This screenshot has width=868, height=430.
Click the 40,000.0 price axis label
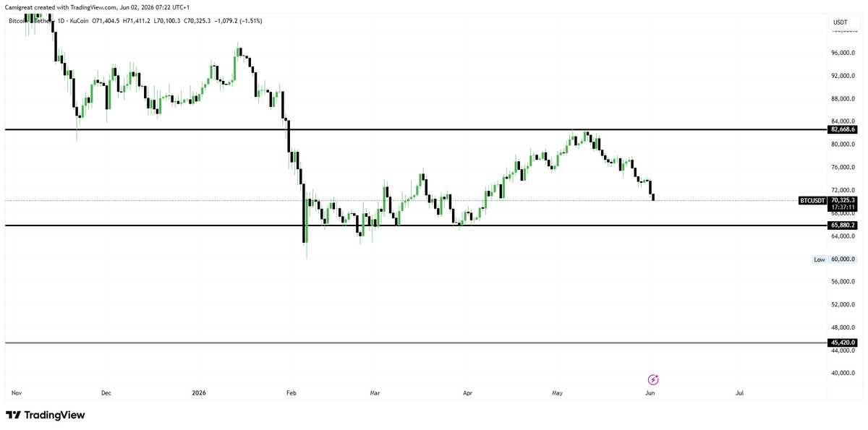[843, 374]
